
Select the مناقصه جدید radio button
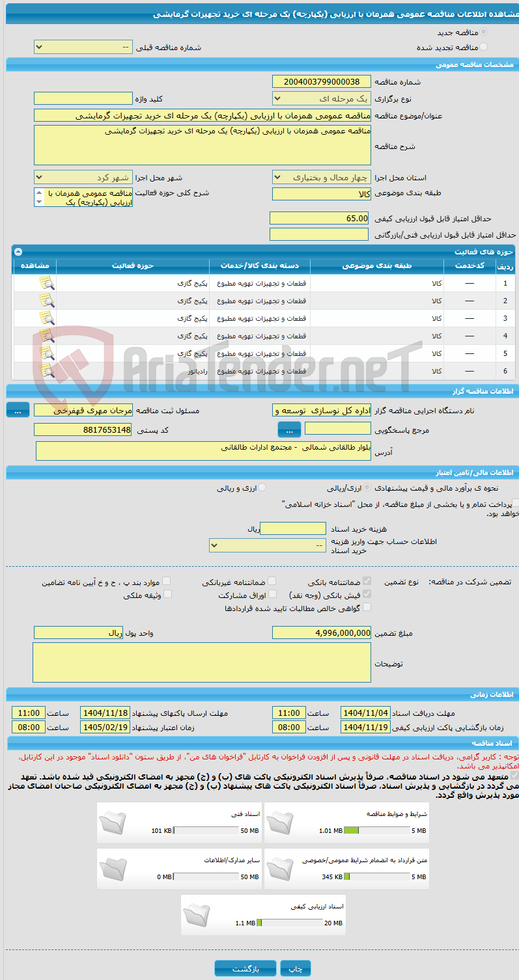click(x=484, y=32)
